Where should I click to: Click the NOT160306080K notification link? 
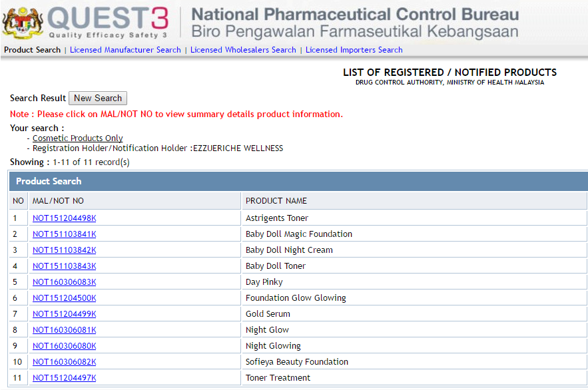64,346
